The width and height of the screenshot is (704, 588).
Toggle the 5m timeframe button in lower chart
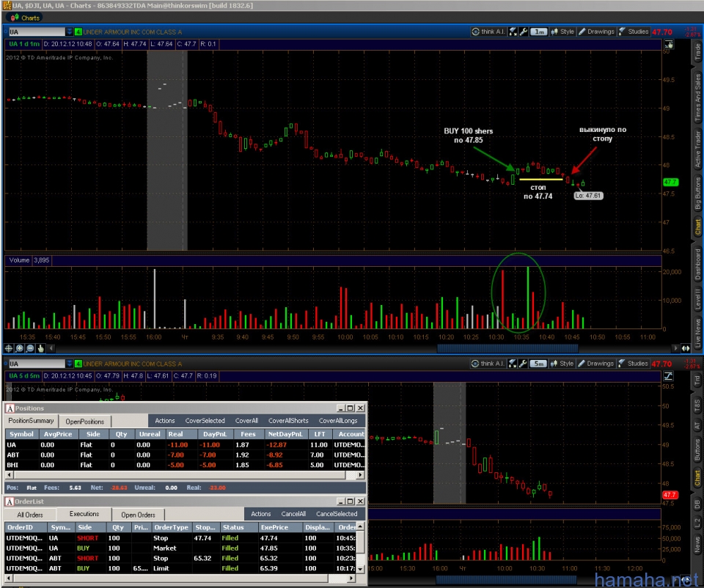(x=539, y=364)
